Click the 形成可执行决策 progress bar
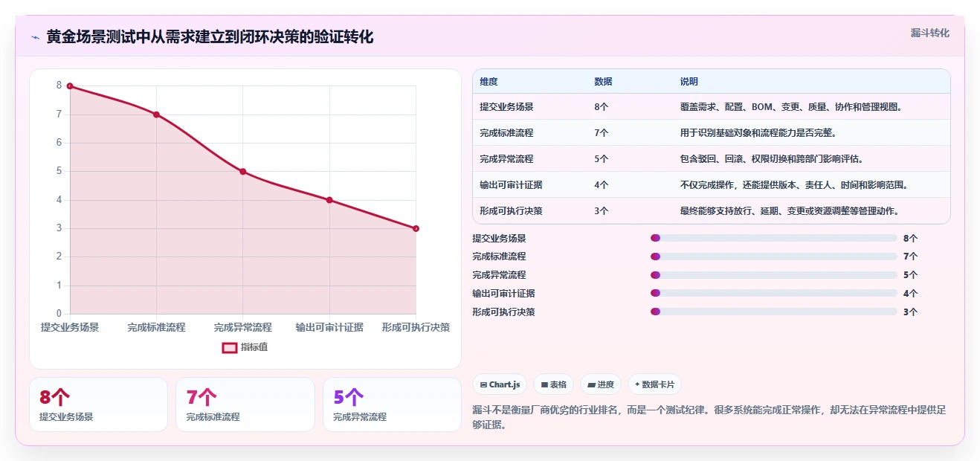980x461 pixels. click(x=774, y=312)
